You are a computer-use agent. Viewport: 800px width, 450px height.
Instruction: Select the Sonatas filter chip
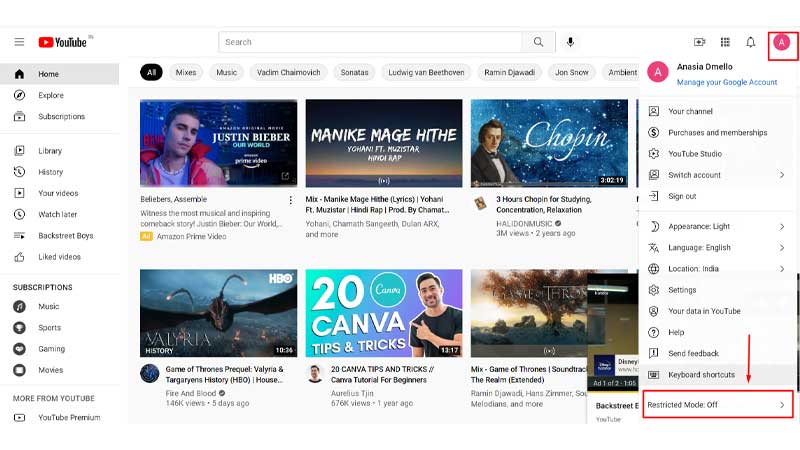coord(355,72)
